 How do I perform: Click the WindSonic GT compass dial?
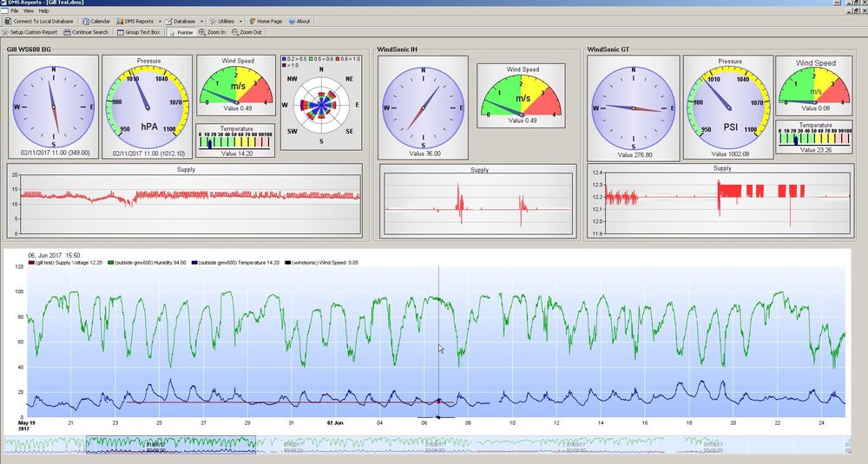click(x=634, y=108)
